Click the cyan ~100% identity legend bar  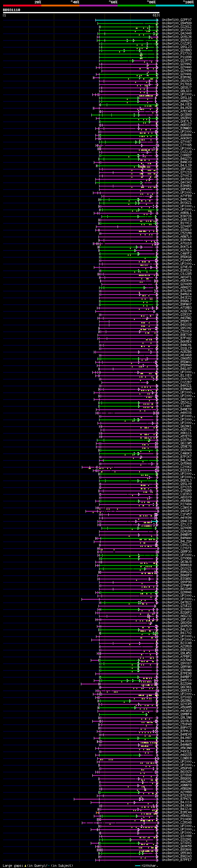175,6
